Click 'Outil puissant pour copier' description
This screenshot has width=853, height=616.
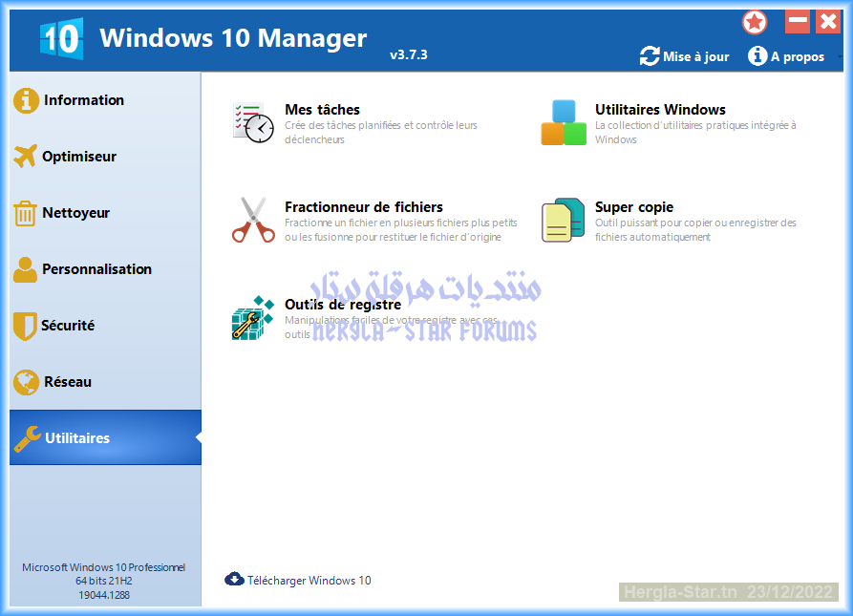coord(695,229)
